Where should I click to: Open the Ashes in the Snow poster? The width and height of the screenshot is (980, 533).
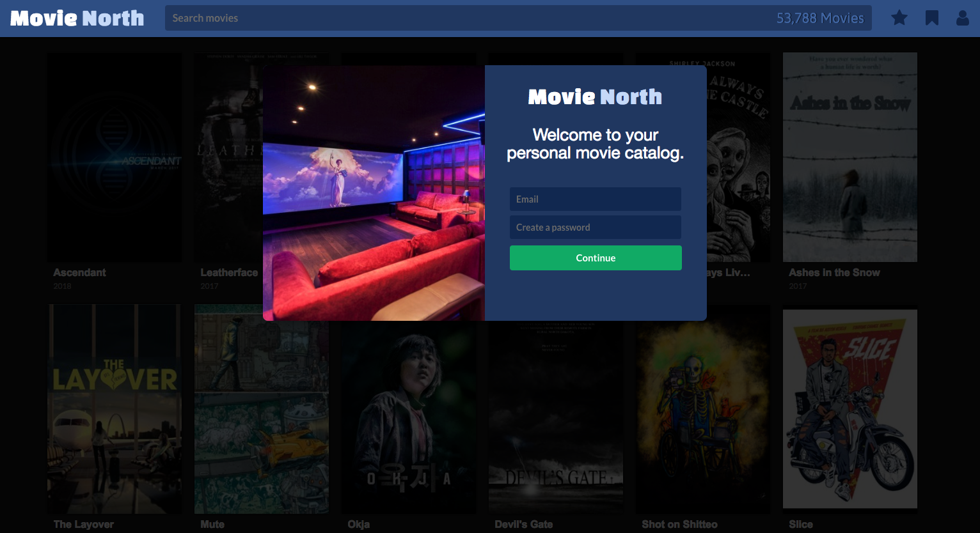(x=850, y=157)
